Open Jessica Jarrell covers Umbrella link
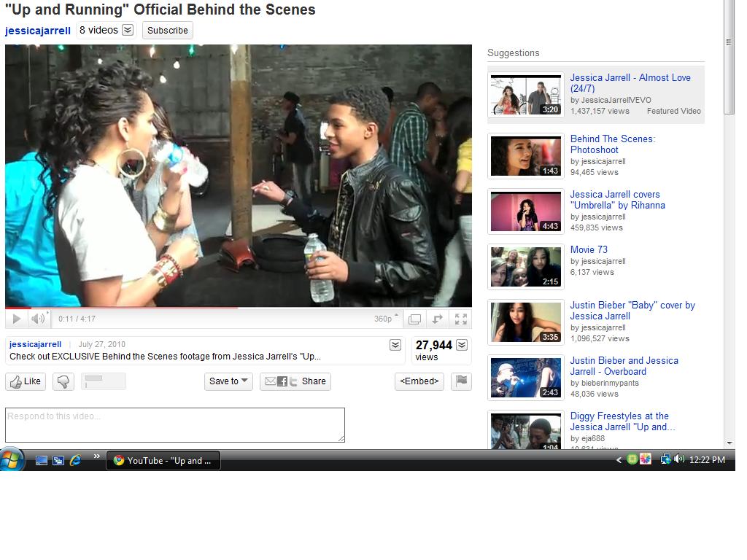The image size is (747, 560). click(x=617, y=200)
